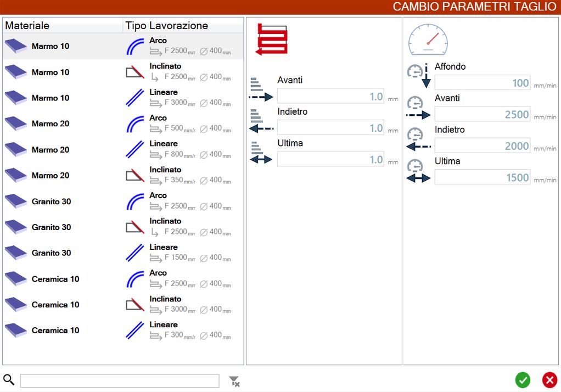Click the Indietro depth pass arrow icon
Viewport: 561px width, 392px height.
(261, 121)
